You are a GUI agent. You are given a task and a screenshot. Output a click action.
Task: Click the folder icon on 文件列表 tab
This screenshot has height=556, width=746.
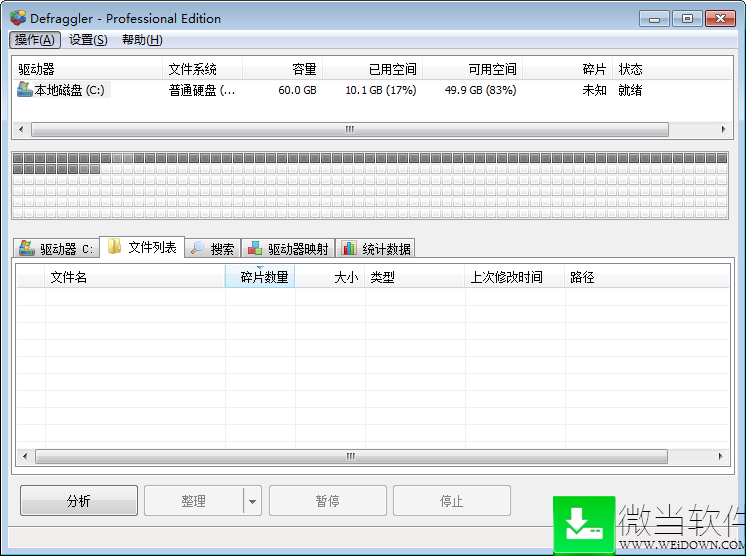click(x=114, y=246)
